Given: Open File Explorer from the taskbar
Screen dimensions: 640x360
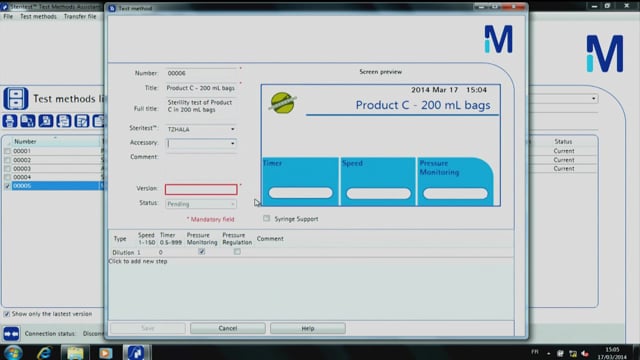Looking at the screenshot, I should tap(75, 353).
